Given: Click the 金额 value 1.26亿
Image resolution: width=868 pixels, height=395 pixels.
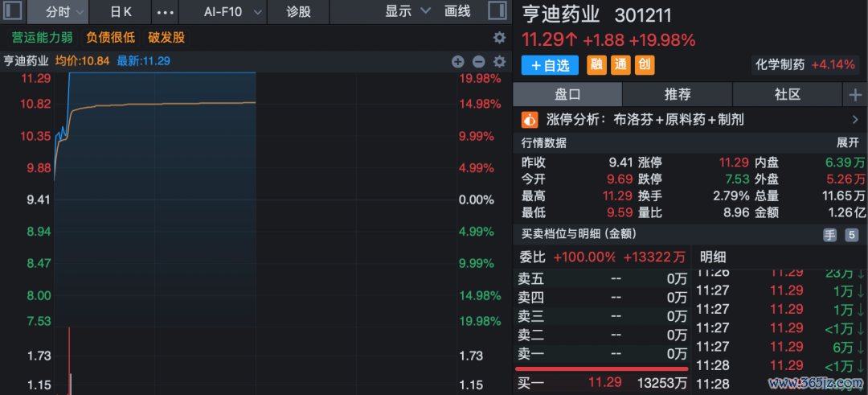Looking at the screenshot, I should (845, 212).
